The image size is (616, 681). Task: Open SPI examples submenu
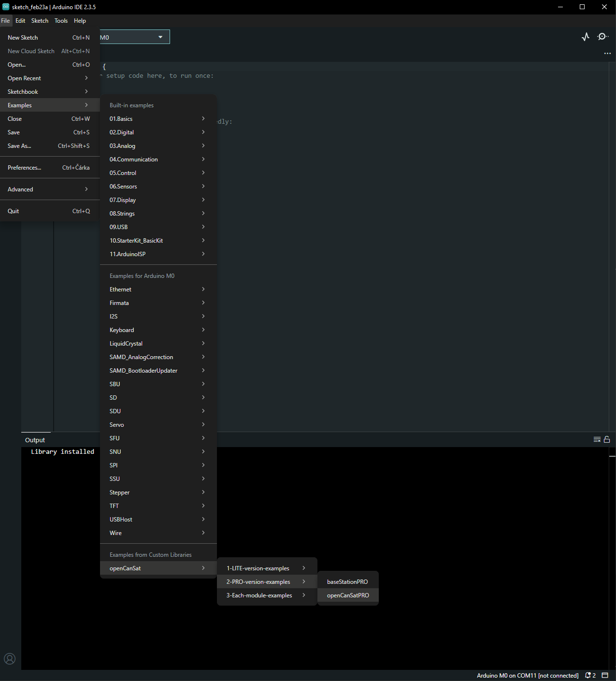pyautogui.click(x=158, y=465)
